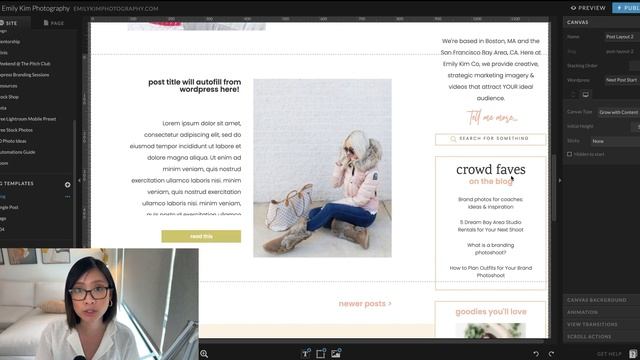Image resolution: width=640 pixels, height=360 pixels.
Task: Click the 'read this' button
Action: click(201, 236)
